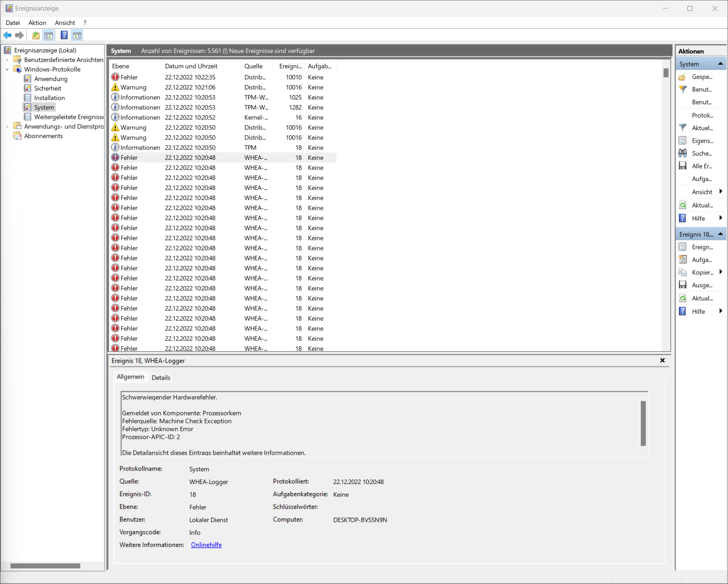728x584 pixels.
Task: Select the Warnung event at 10:21:06
Action: click(x=223, y=87)
